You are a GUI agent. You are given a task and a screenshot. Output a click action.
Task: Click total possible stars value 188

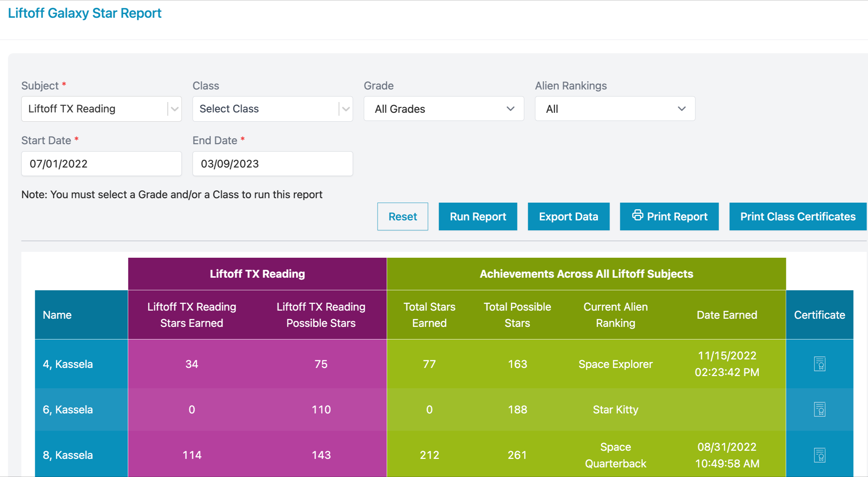(517, 409)
